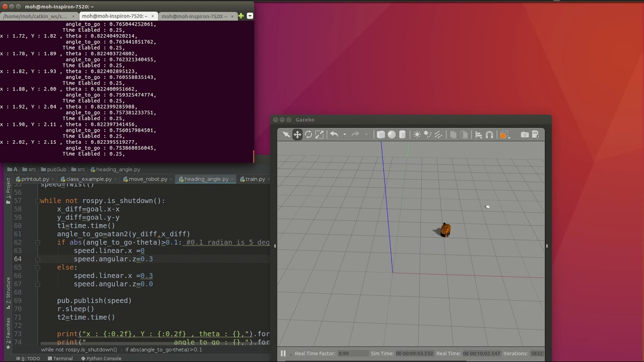Toggle the snap magnet tool in Gazebo
644x362 pixels.
point(489,134)
